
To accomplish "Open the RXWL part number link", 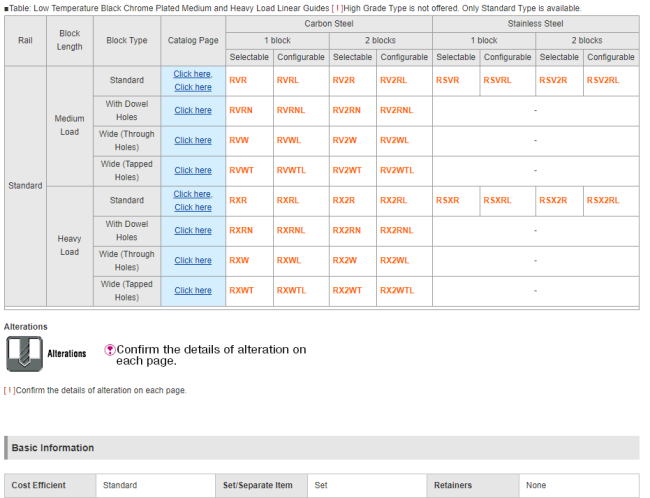I will (288, 260).
